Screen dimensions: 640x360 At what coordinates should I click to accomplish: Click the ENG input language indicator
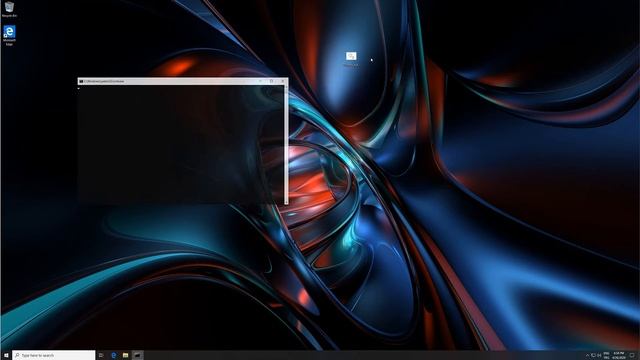(607, 355)
